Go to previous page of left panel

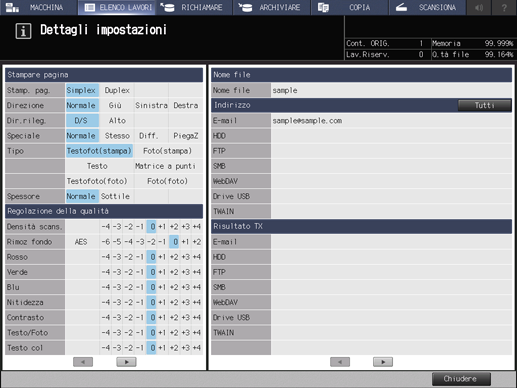coord(83,362)
